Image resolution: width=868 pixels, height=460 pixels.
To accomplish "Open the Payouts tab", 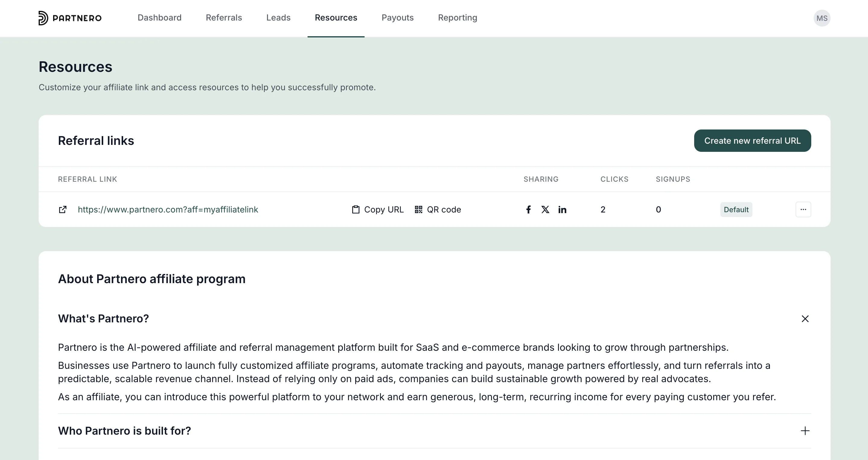I will click(x=397, y=18).
